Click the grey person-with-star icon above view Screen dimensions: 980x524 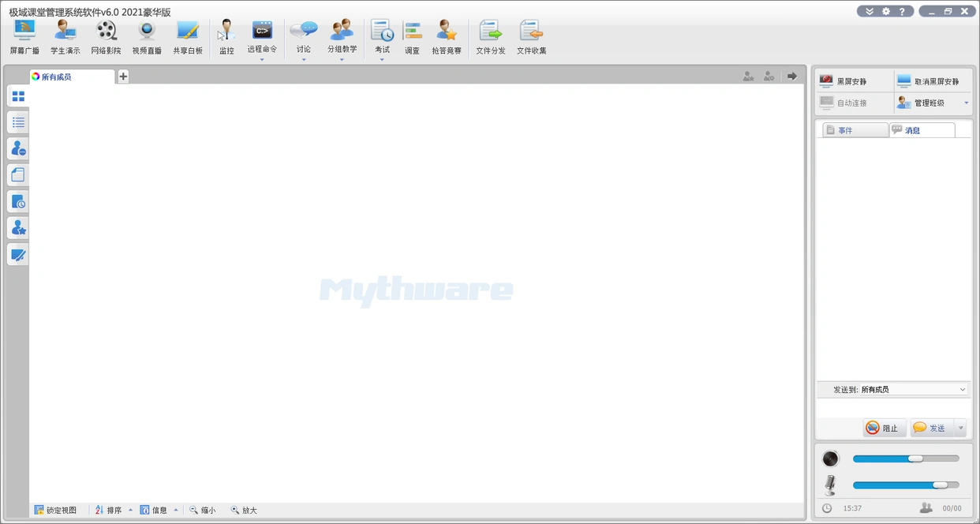[x=748, y=77]
